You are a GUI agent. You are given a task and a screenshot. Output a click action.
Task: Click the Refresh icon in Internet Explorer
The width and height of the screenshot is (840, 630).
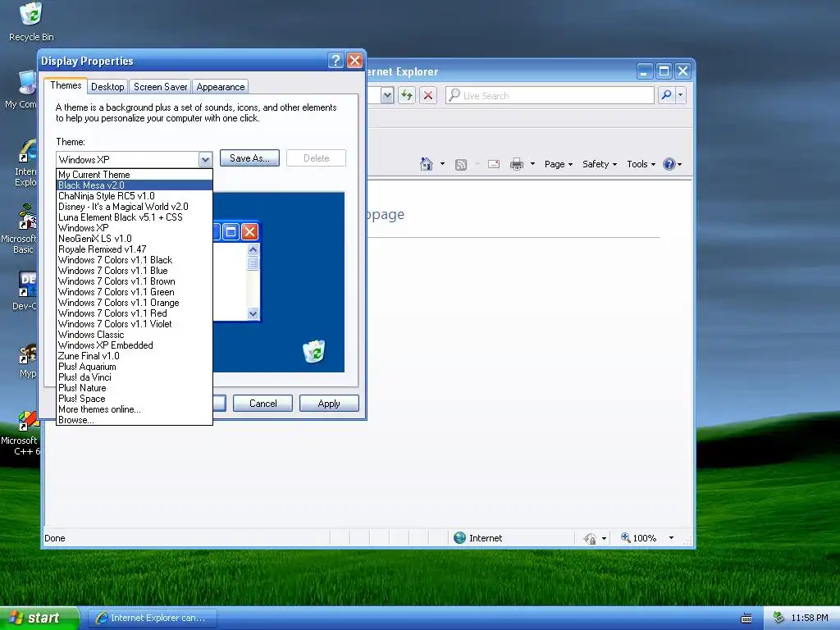coord(407,95)
